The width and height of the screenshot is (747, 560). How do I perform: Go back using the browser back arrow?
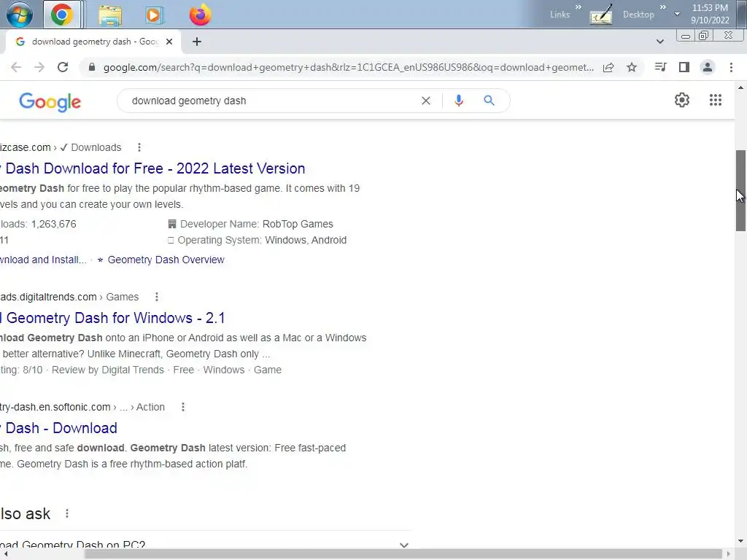tap(16, 67)
